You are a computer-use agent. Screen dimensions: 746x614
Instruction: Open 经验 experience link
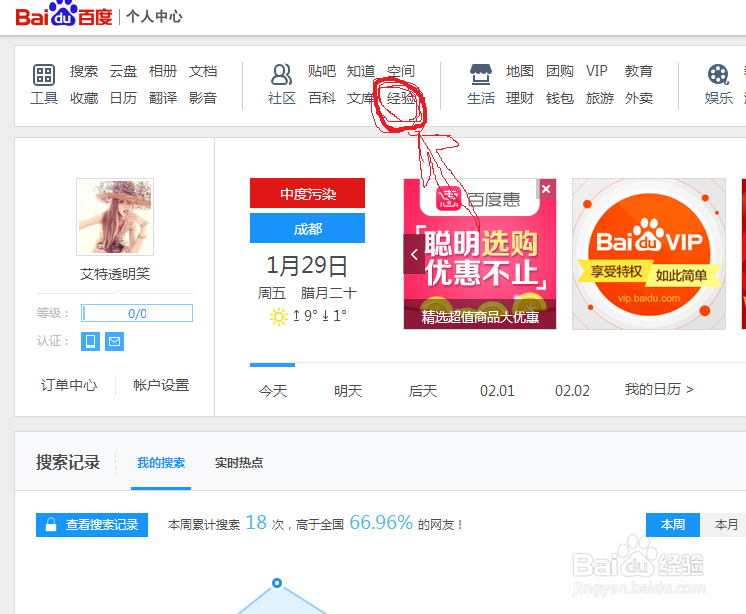401,98
